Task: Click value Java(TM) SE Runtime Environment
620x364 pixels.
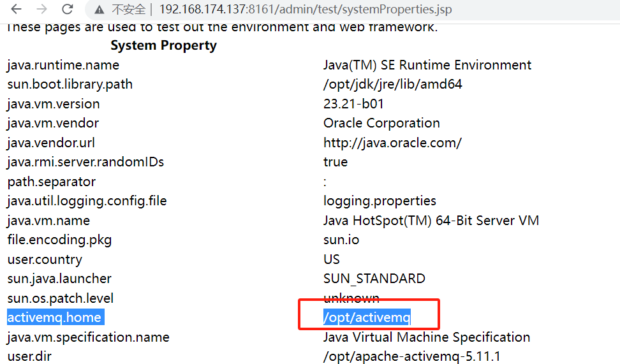Action: [x=427, y=65]
